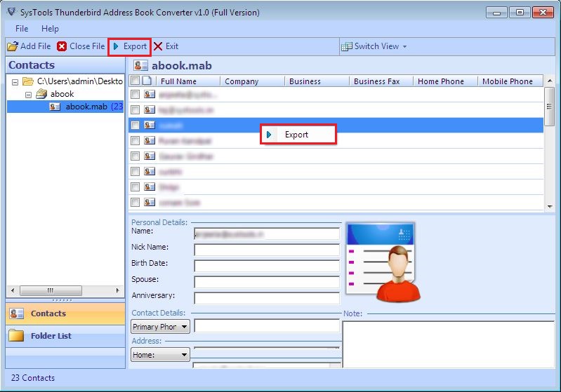Click the title bar app logo
Image resolution: width=561 pixels, height=392 pixels.
point(11,12)
